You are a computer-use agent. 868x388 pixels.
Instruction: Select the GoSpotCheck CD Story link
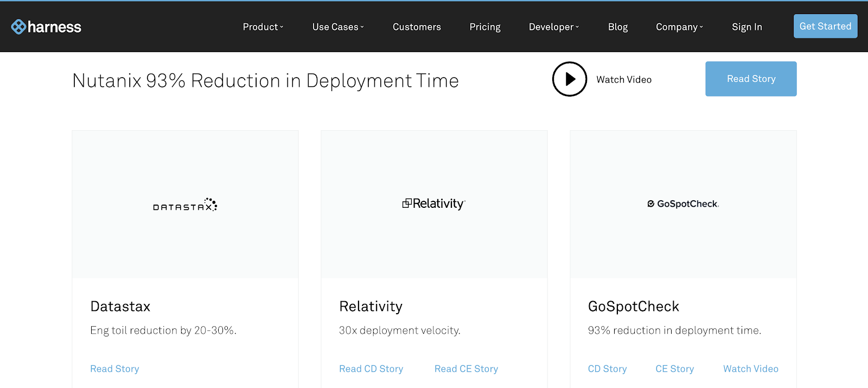coord(607,369)
